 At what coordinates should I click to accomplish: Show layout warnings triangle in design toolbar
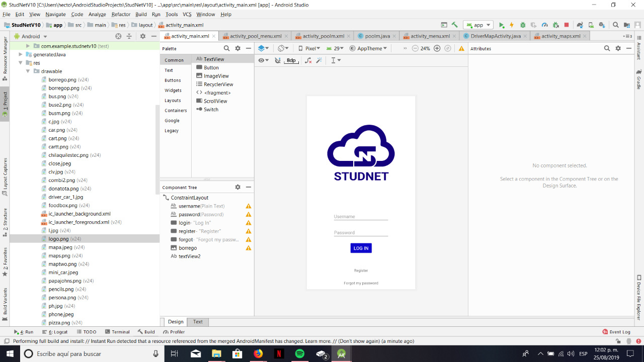tap(461, 48)
